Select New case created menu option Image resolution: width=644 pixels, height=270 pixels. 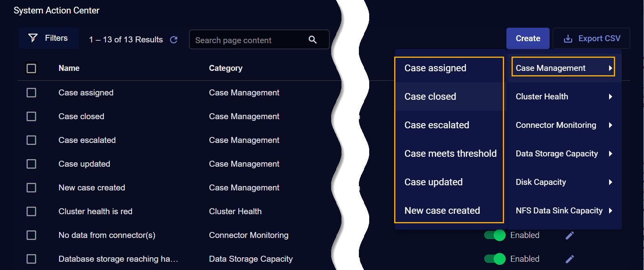[x=442, y=211]
